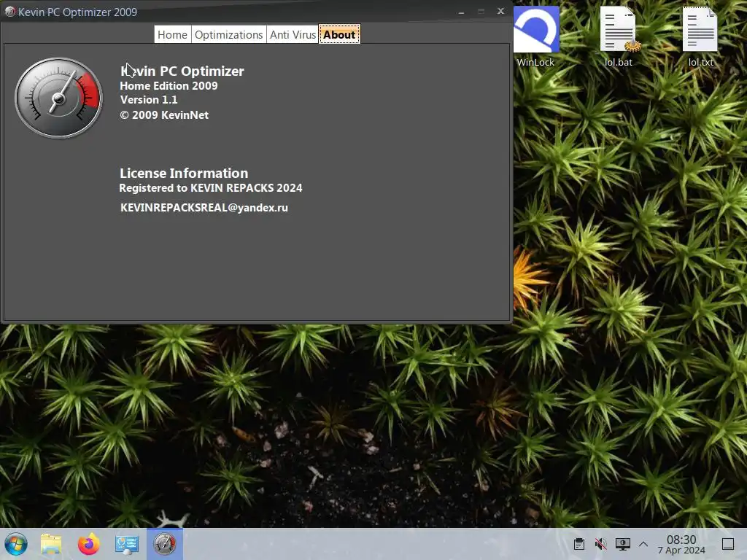Click the 'Home Edition 2009' text

[x=169, y=86]
